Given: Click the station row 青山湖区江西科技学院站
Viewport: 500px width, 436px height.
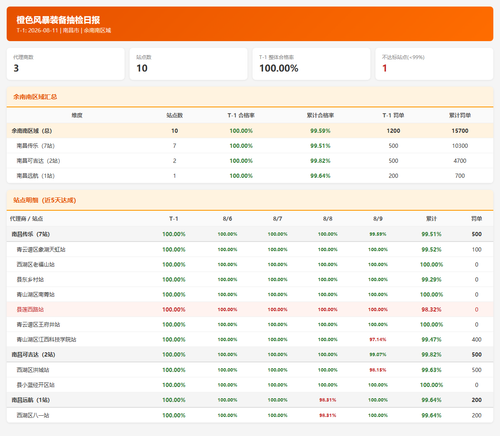Looking at the screenshot, I should pos(250,339).
